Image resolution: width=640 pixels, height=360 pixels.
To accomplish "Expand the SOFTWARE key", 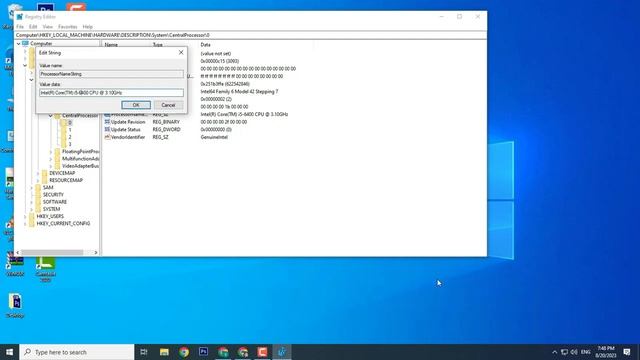I will [31, 202].
